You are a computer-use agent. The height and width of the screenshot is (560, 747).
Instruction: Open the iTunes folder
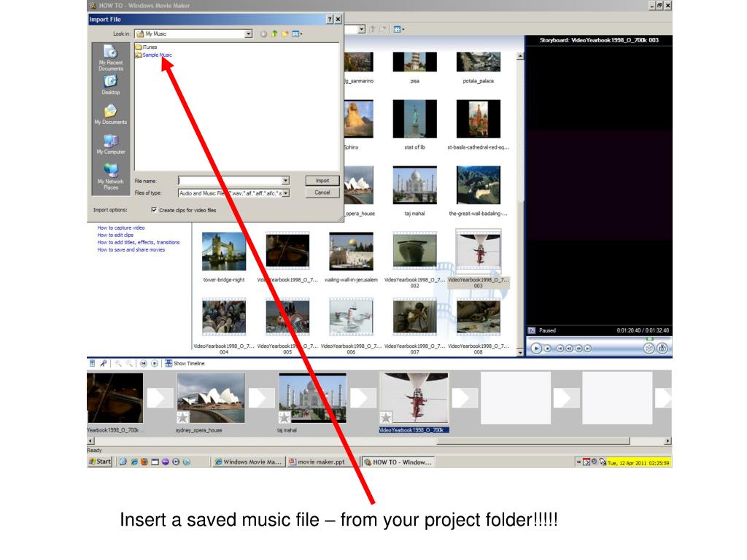click(x=146, y=47)
